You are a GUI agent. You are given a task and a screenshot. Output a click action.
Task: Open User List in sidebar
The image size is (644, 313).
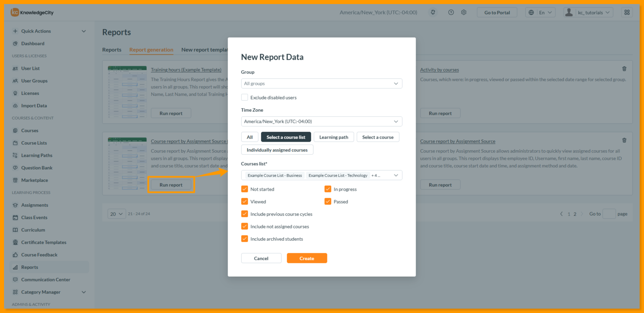(30, 68)
